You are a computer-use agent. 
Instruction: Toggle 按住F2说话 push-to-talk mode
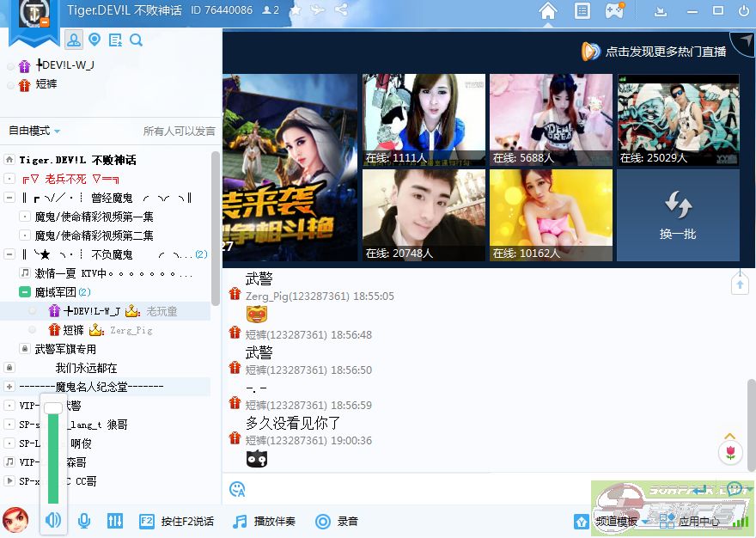(176, 521)
